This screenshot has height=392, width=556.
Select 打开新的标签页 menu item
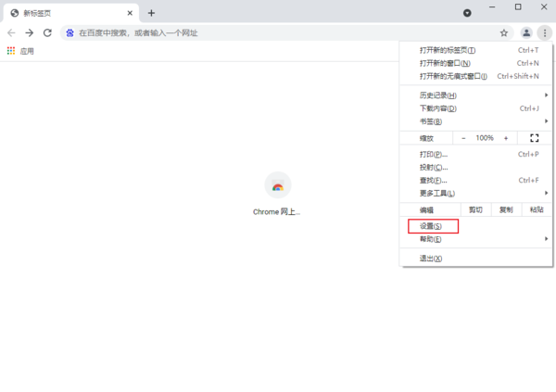[476, 50]
